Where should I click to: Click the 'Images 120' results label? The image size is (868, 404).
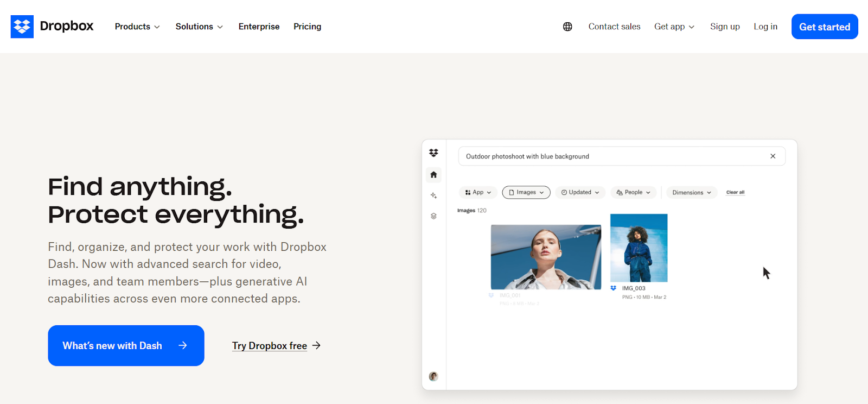471,211
